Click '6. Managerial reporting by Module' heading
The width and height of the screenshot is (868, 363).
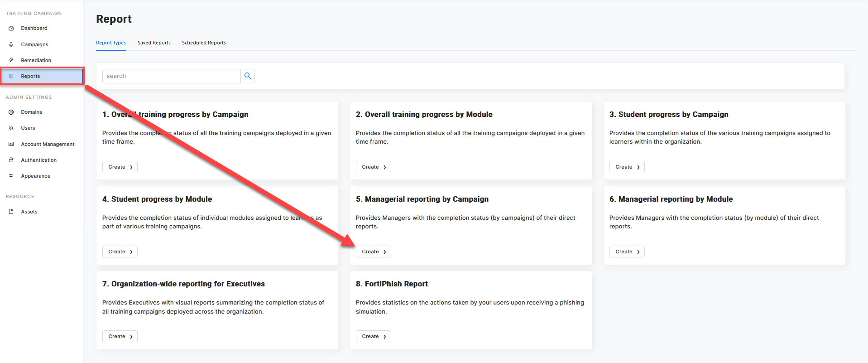pos(671,199)
